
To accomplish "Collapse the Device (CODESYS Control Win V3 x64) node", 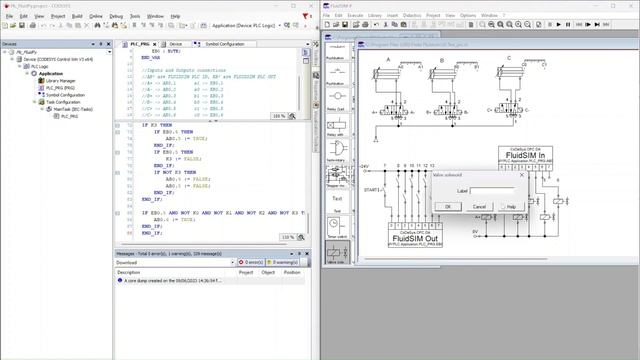I will (12, 59).
